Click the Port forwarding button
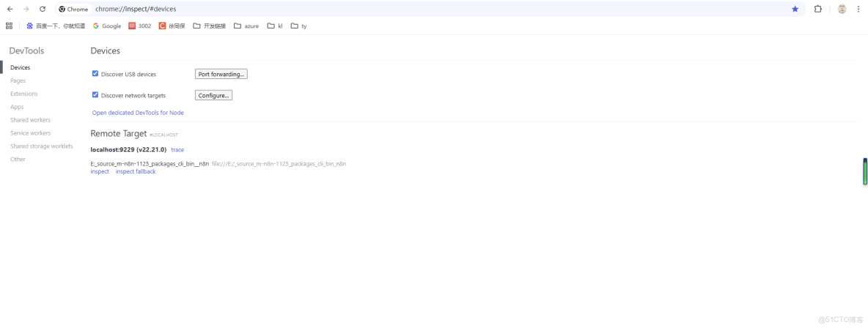The width and height of the screenshot is (868, 328). pyautogui.click(x=221, y=74)
